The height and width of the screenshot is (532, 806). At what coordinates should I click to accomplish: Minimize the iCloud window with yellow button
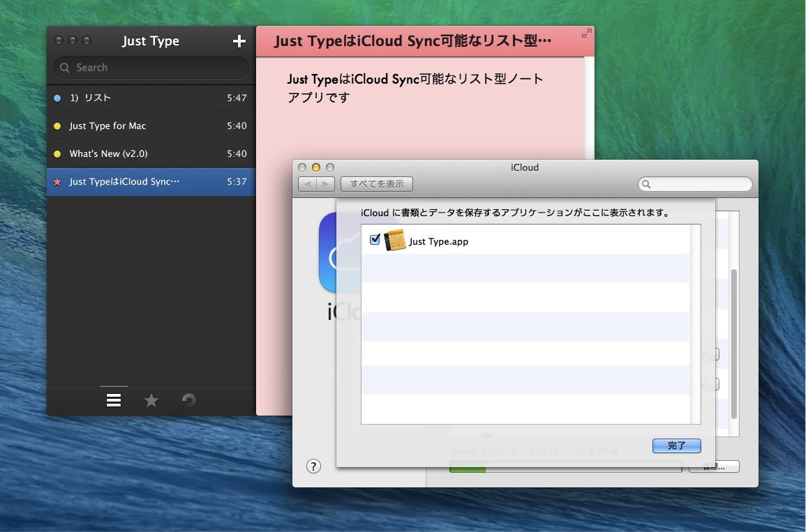[x=316, y=167]
